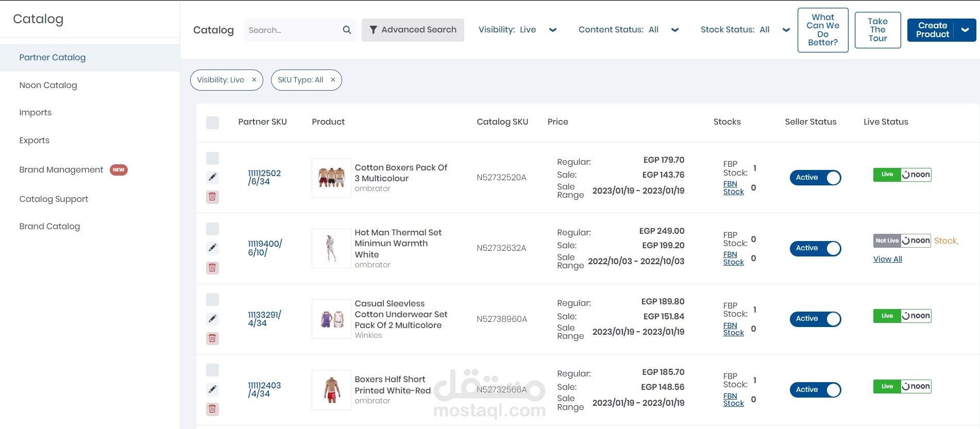Click the Advanced Search button
The width and height of the screenshot is (980, 429).
[413, 30]
